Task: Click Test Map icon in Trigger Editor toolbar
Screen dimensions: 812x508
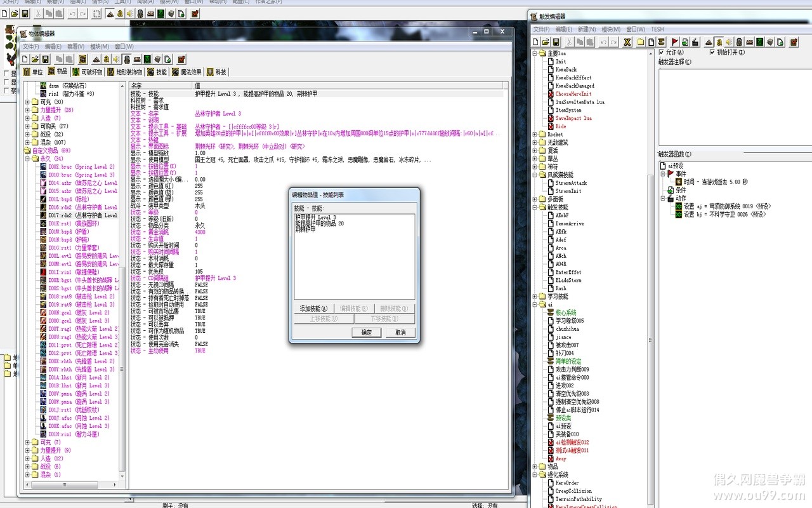Action: pyautogui.click(x=794, y=42)
